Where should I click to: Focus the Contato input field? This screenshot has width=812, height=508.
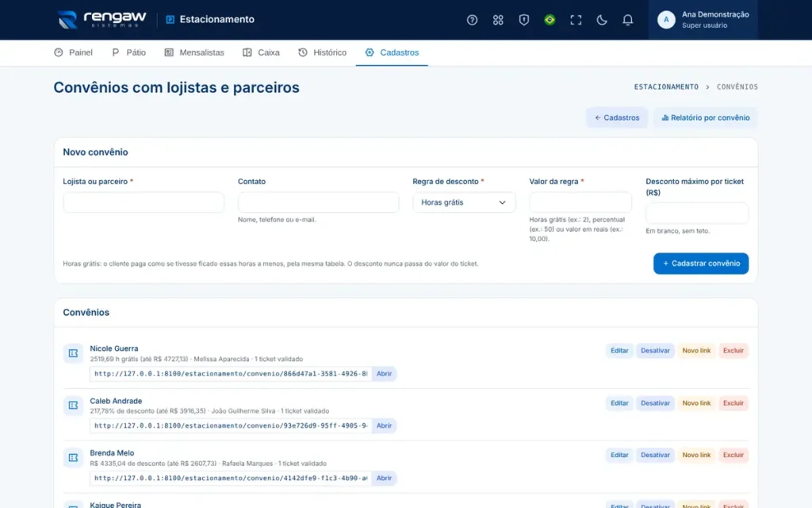click(x=318, y=202)
